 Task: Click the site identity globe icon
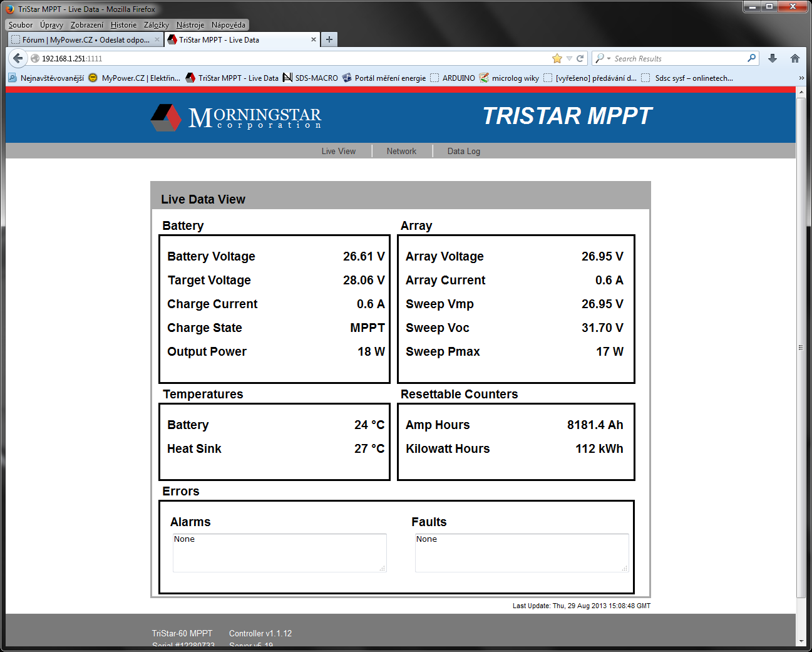click(x=35, y=58)
